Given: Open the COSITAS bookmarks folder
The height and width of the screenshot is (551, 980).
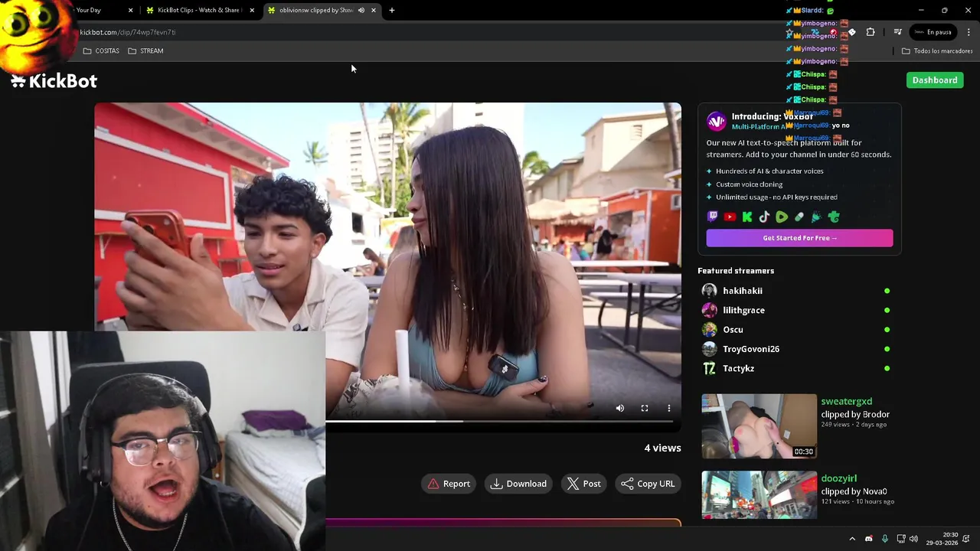Looking at the screenshot, I should click(x=101, y=51).
